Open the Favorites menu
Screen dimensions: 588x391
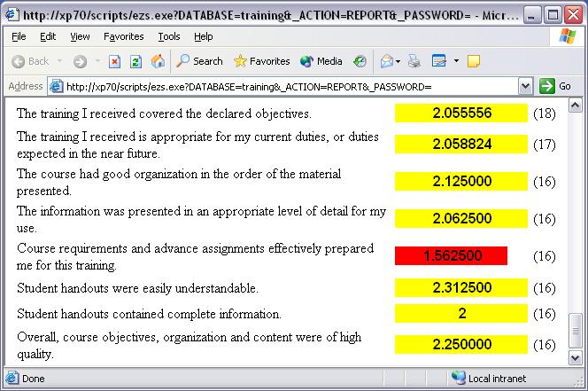124,36
